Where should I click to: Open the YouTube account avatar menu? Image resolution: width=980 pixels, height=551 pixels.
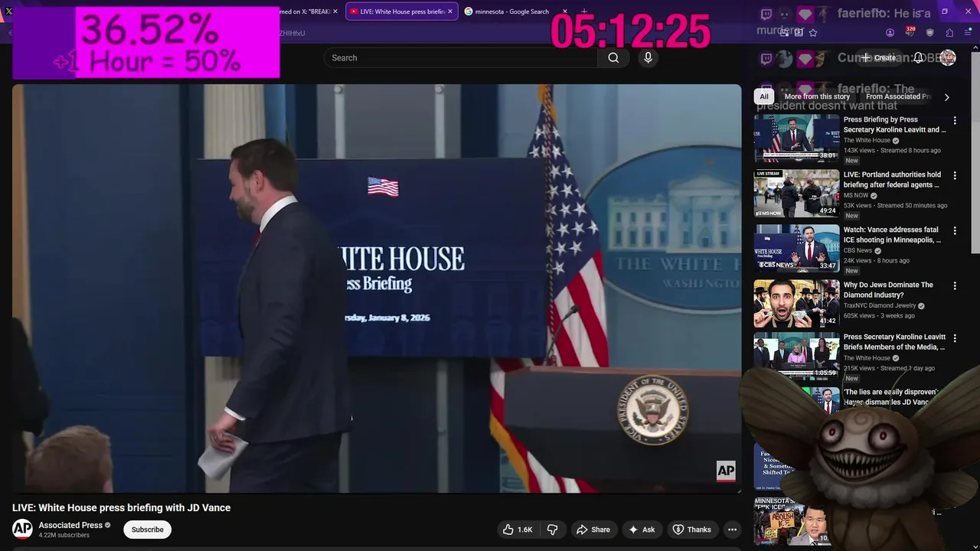tap(948, 57)
